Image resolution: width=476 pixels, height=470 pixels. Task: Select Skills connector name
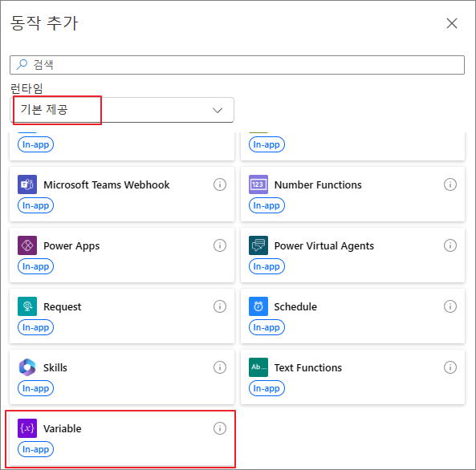click(x=55, y=368)
